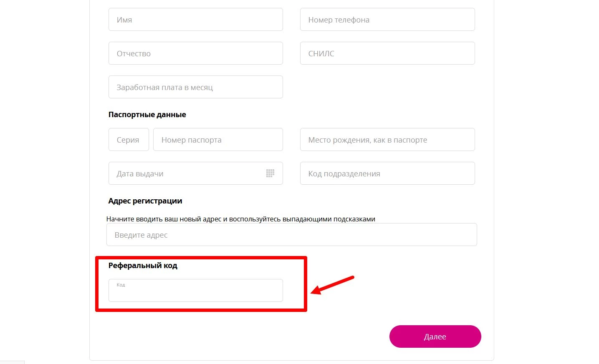
Task: Focus the passport Серия field
Action: coord(129,140)
